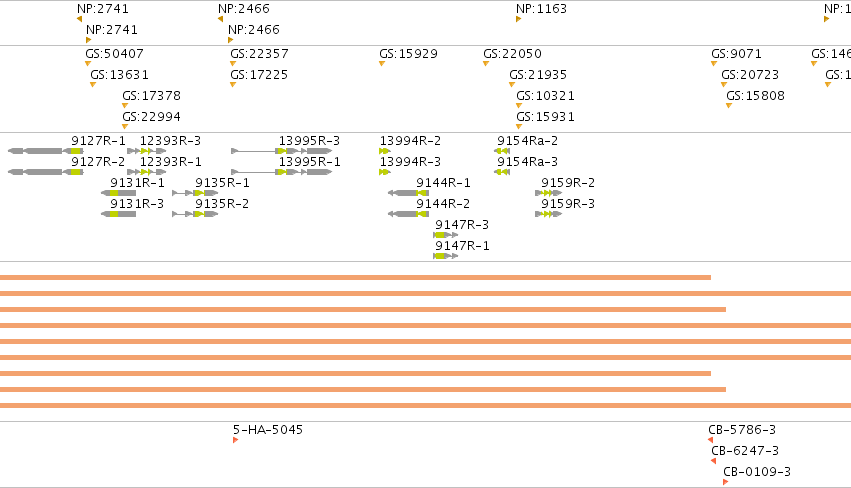Click the bottommost orange alignment bar
This screenshot has width=851, height=488.
click(x=426, y=405)
